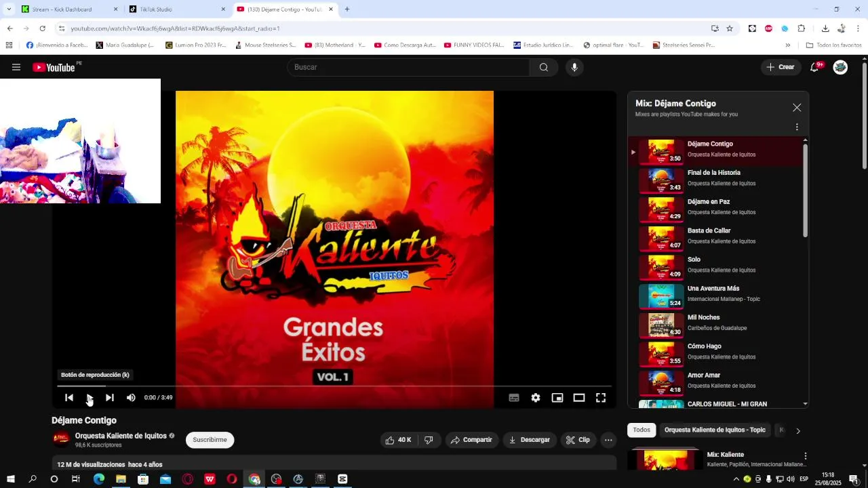This screenshot has height=488, width=868.
Task: Show more filter chips with the arrow
Action: point(798,430)
